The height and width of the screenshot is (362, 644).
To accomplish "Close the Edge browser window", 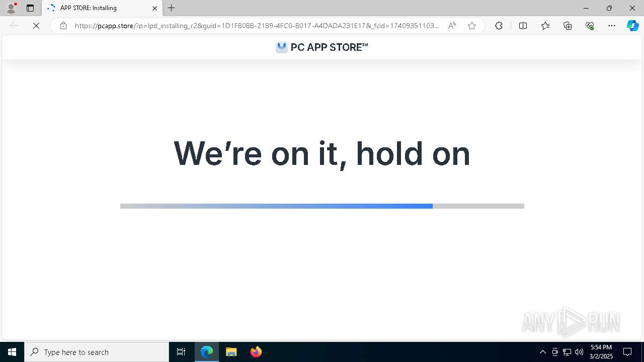I will tap(632, 8).
